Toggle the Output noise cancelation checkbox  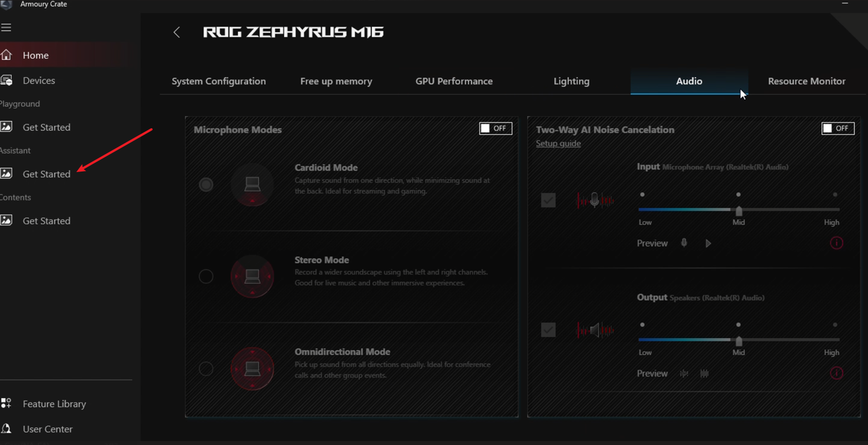point(548,330)
